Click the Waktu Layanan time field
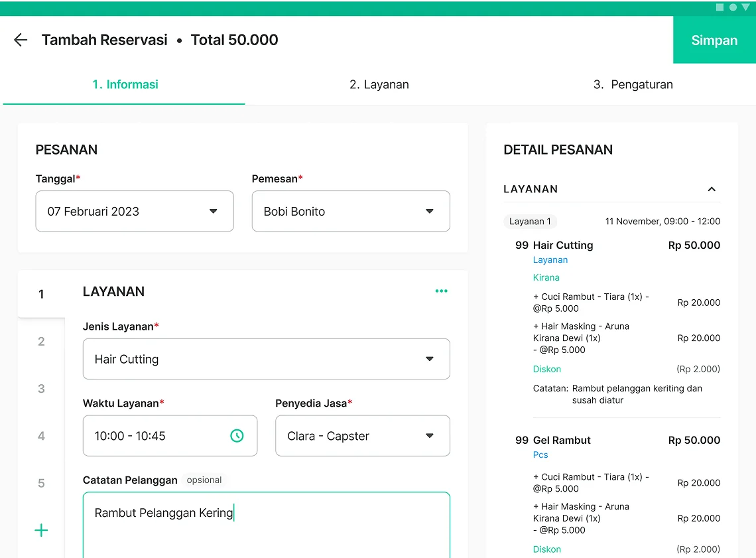 point(159,436)
